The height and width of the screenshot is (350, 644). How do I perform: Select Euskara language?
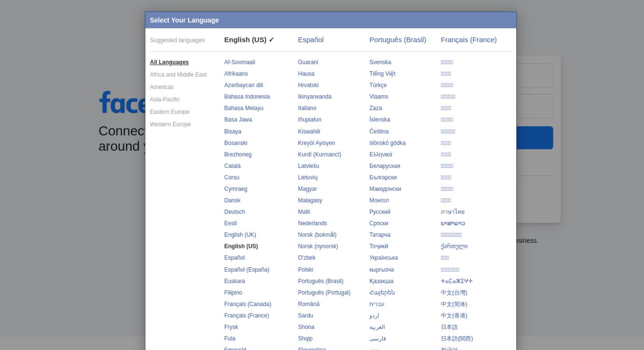click(x=235, y=281)
